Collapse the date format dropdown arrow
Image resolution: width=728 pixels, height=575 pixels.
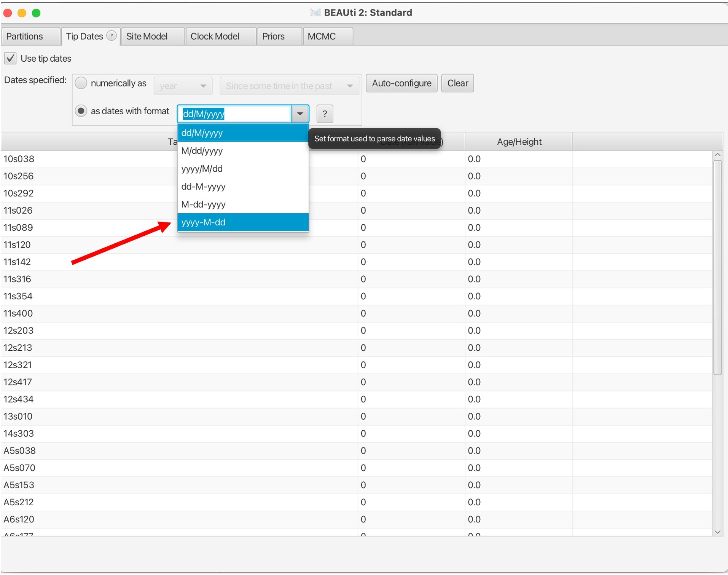[x=300, y=114]
